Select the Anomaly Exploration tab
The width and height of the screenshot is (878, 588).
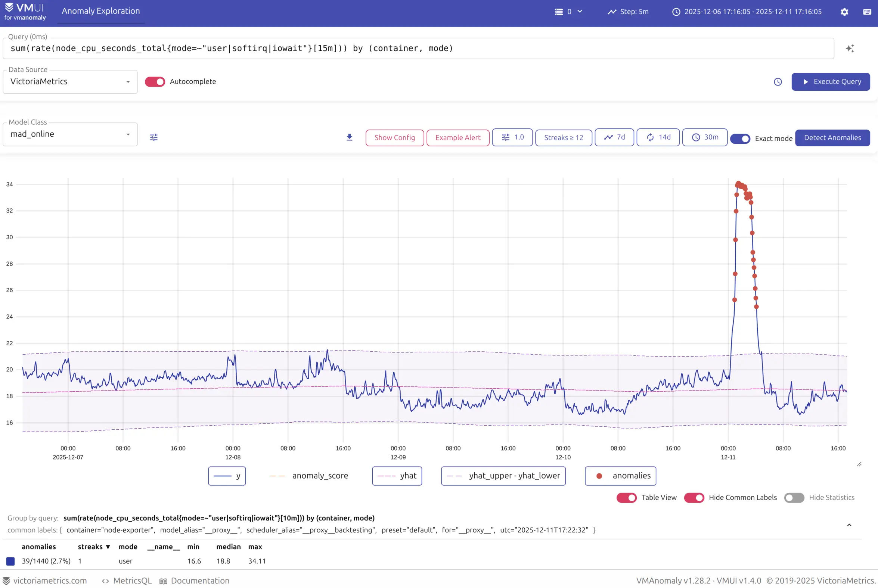(x=101, y=11)
